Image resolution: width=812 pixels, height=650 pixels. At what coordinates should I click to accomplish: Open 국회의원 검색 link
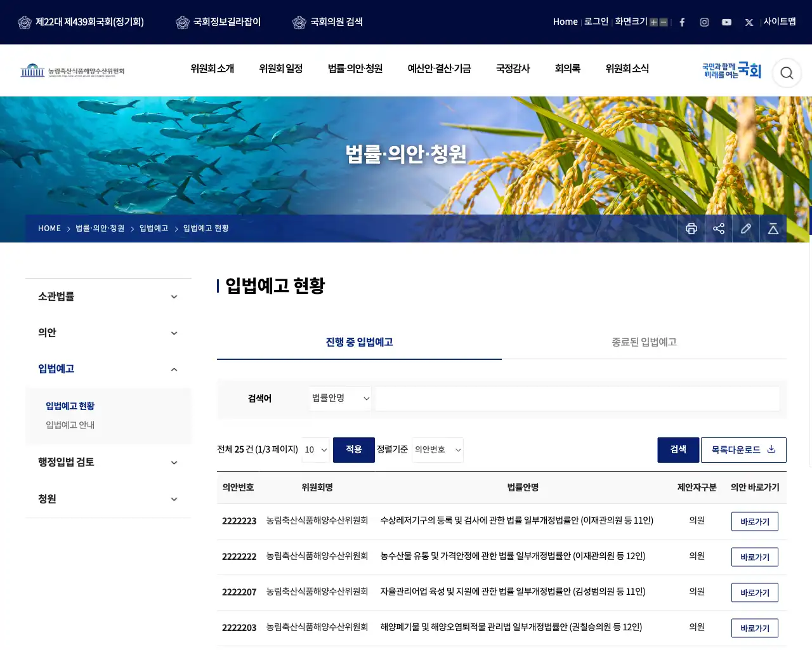tap(336, 22)
